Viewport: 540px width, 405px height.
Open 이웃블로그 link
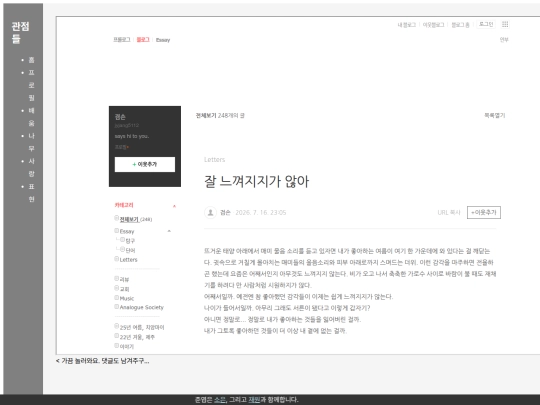coord(433,25)
